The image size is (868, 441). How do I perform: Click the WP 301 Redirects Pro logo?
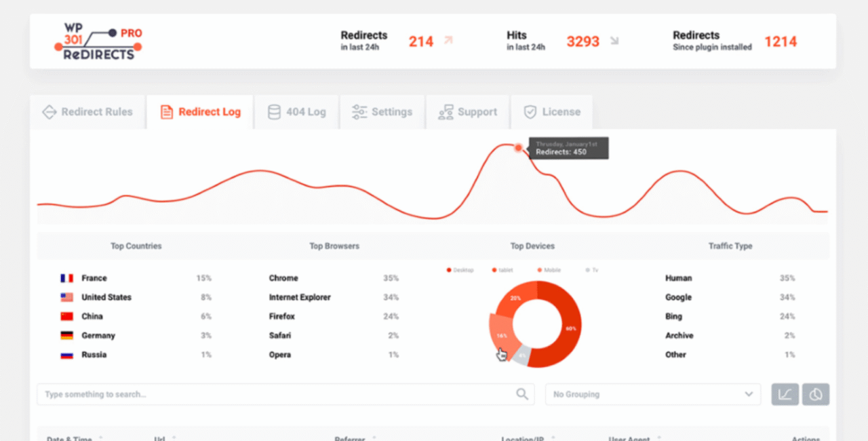[98, 42]
